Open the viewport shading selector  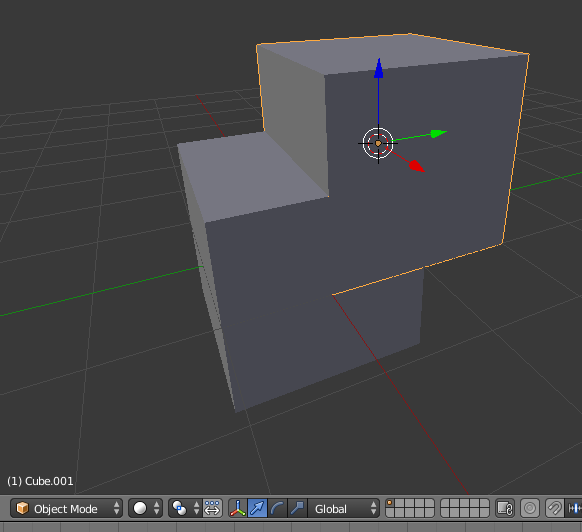tap(145, 508)
